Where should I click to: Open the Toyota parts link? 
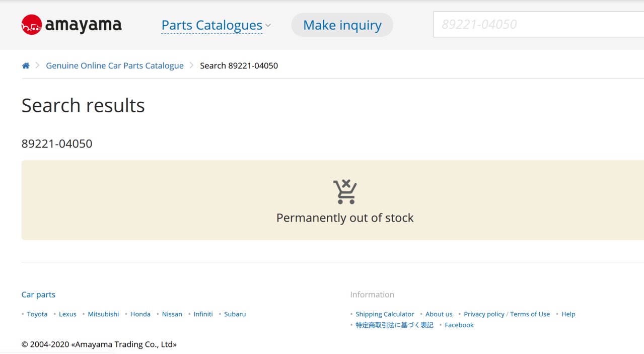pyautogui.click(x=37, y=314)
